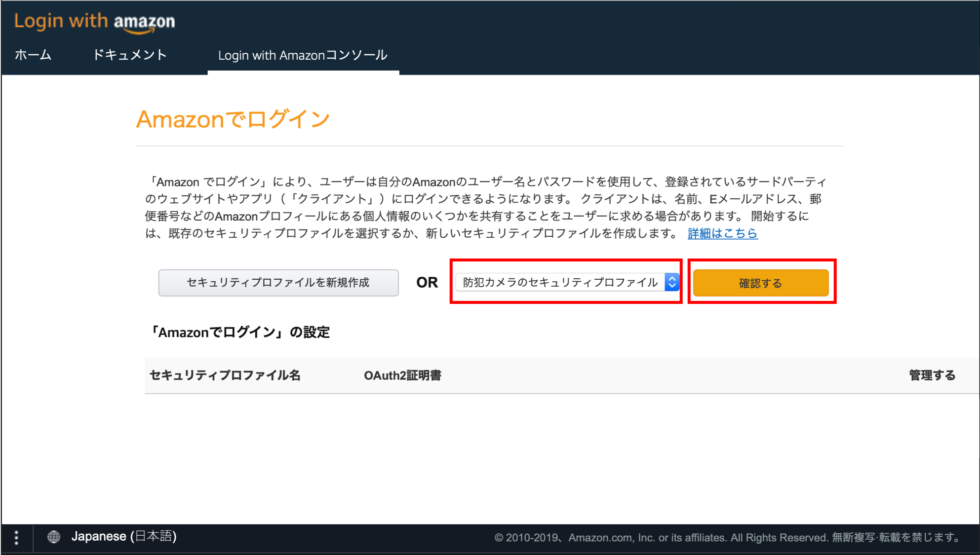Click the 「Amazonでログイン」の設定 section heading
980x555 pixels.
(x=240, y=333)
